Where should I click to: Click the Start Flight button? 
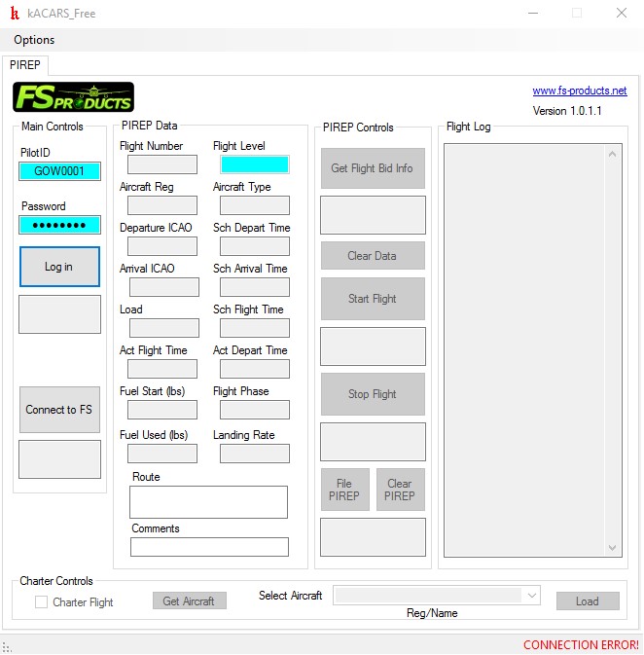coord(373,299)
